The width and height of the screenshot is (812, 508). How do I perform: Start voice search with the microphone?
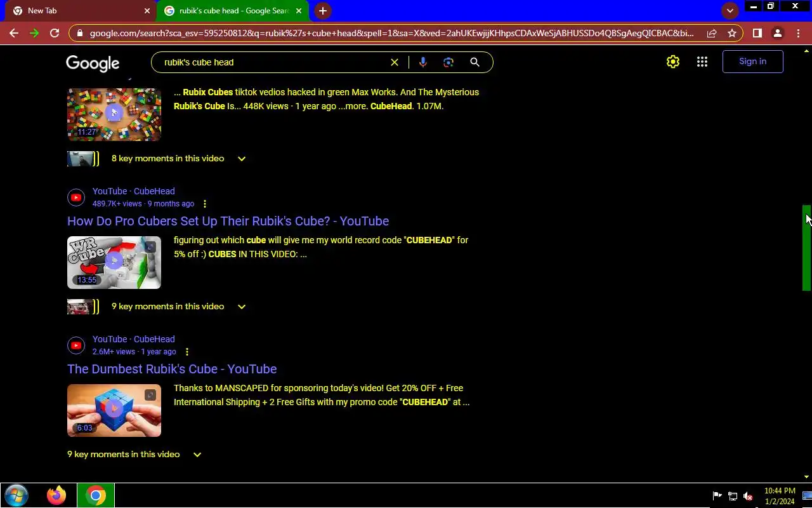[x=423, y=62]
